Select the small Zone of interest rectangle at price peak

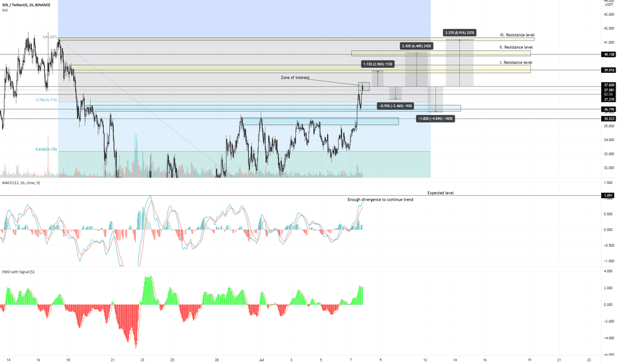364,87
